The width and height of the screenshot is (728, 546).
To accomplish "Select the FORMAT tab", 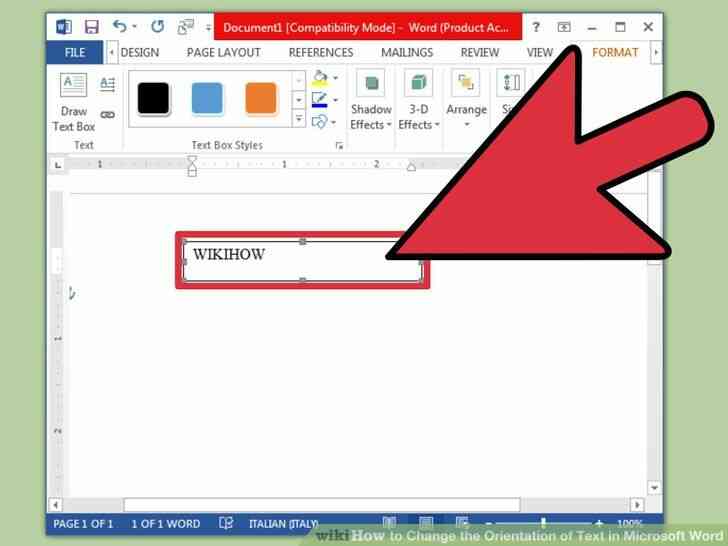I will click(615, 52).
